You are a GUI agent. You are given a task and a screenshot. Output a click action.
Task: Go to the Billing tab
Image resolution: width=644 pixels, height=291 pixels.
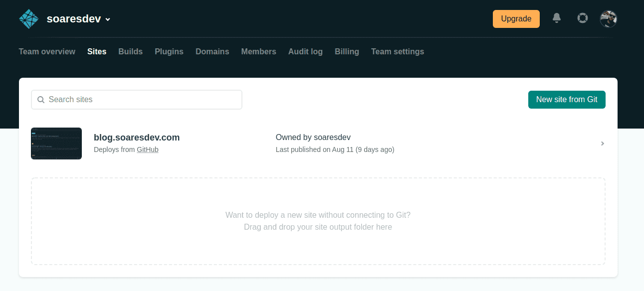[347, 51]
